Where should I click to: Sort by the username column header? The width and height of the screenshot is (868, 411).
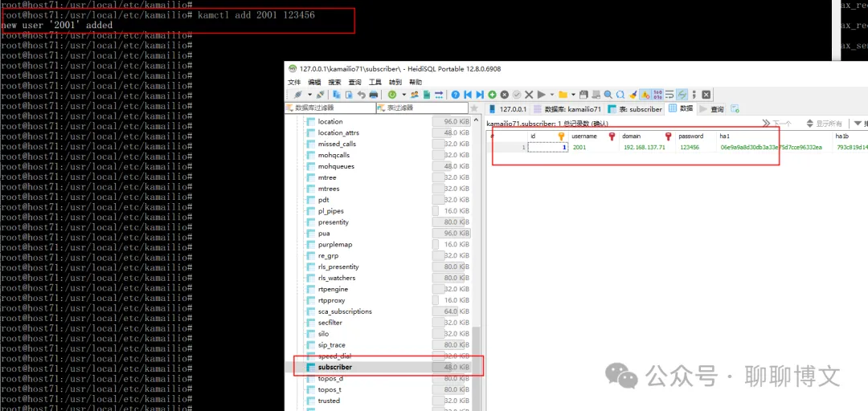tap(593, 136)
